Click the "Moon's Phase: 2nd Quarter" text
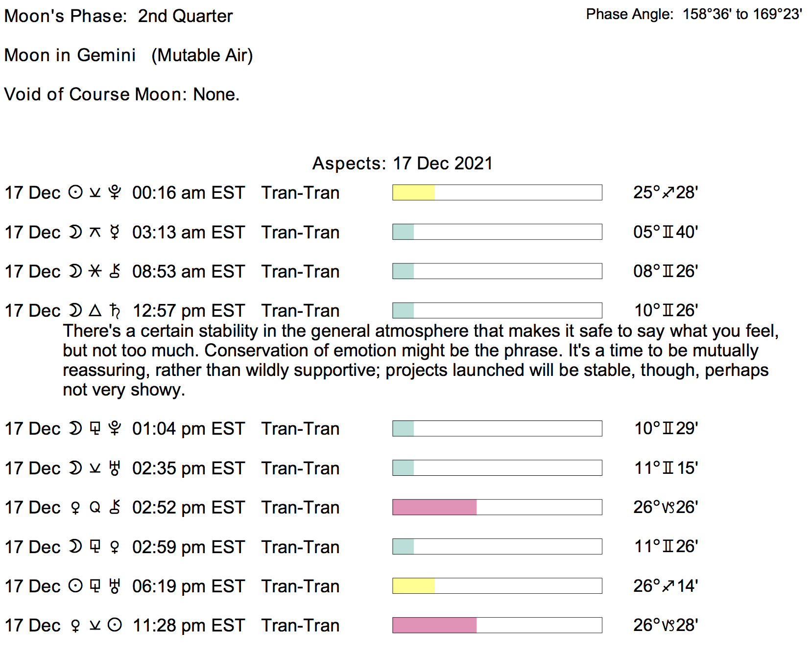The image size is (812, 653). coord(118,16)
